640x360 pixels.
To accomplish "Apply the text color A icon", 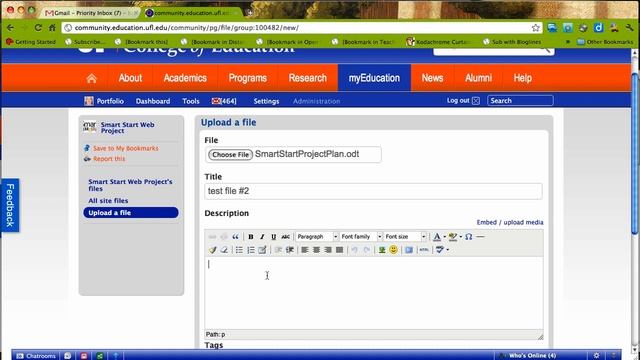I will (x=437, y=237).
